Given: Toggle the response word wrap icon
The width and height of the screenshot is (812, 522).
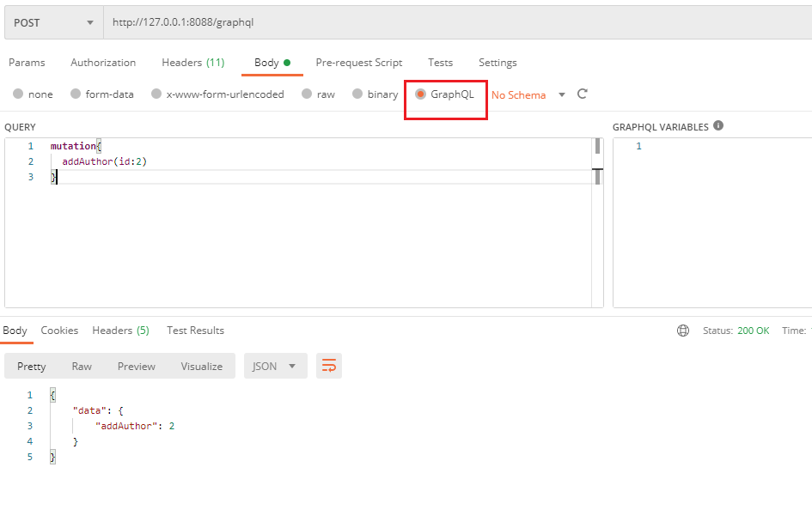Looking at the screenshot, I should pos(329,367).
